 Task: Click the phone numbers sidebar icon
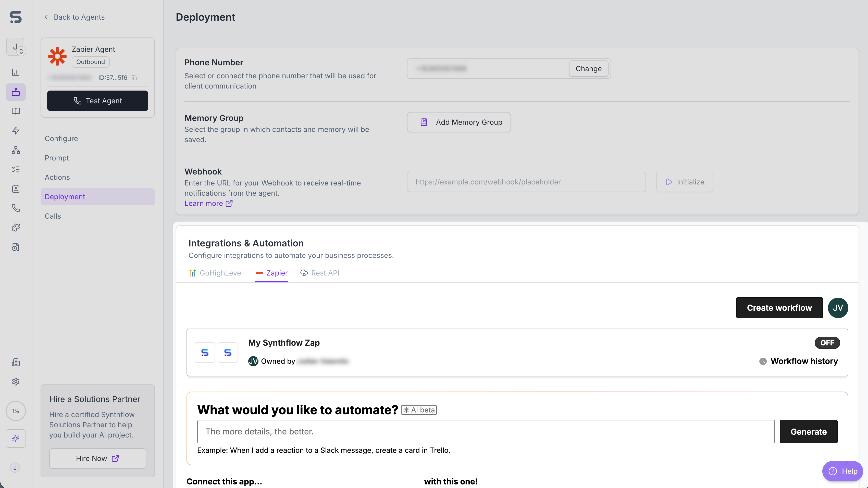coord(16,208)
